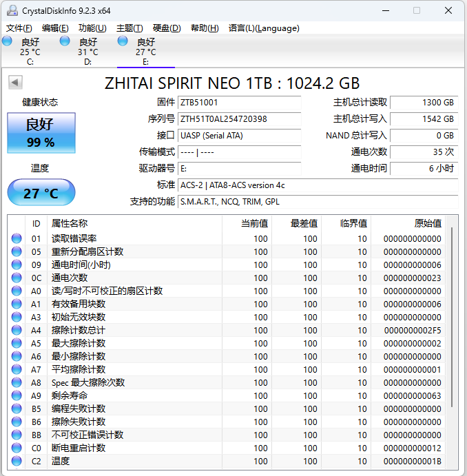Click status orb for 擦除计数总计 row
Viewport: 467px width, 476px height.
pos(17,331)
